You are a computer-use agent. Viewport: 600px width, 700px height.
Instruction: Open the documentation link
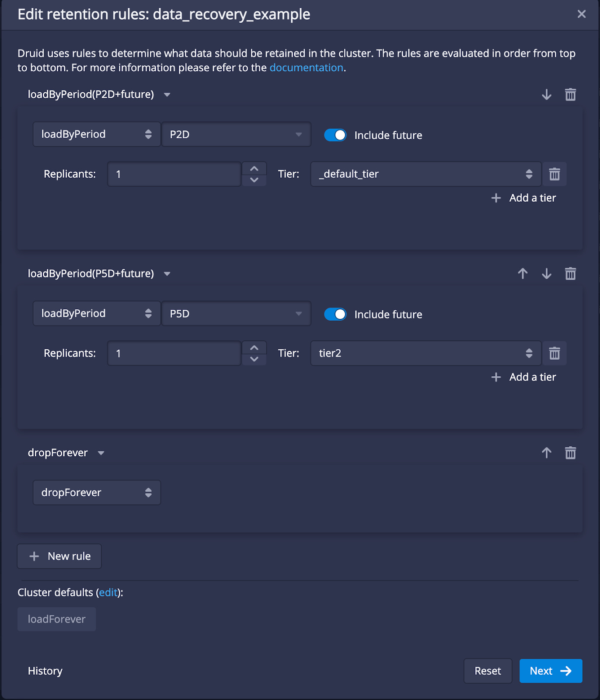click(306, 68)
